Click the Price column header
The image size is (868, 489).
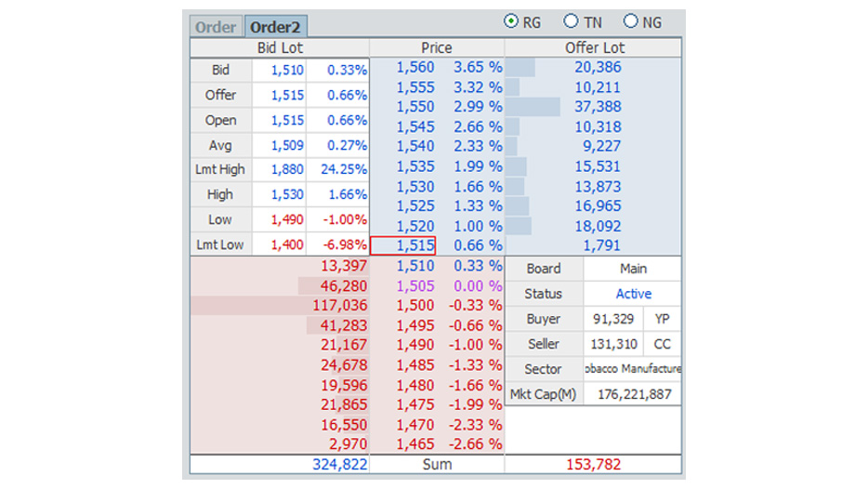coord(437,47)
